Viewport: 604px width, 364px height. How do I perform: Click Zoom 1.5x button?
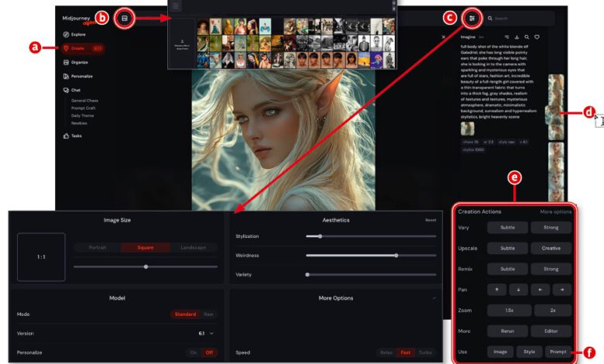click(510, 311)
